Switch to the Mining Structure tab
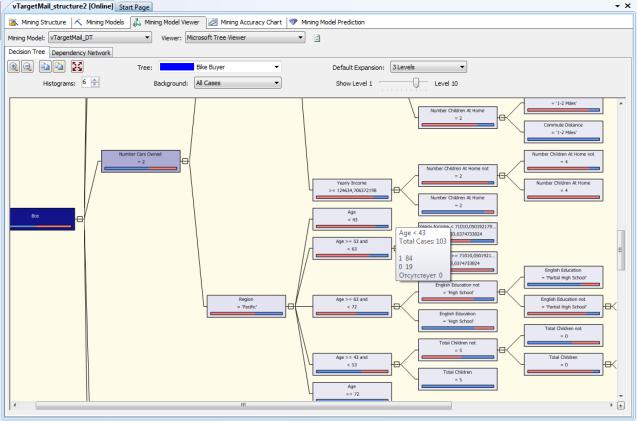 pos(38,22)
